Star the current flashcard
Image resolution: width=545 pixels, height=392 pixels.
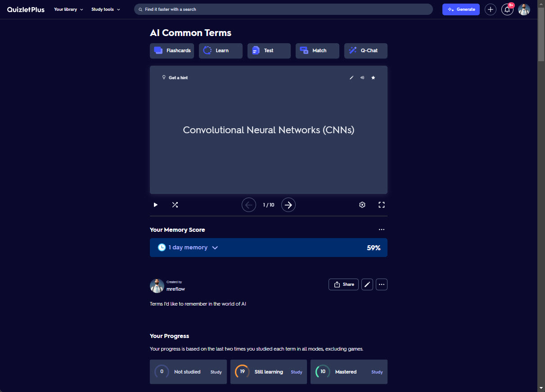373,78
